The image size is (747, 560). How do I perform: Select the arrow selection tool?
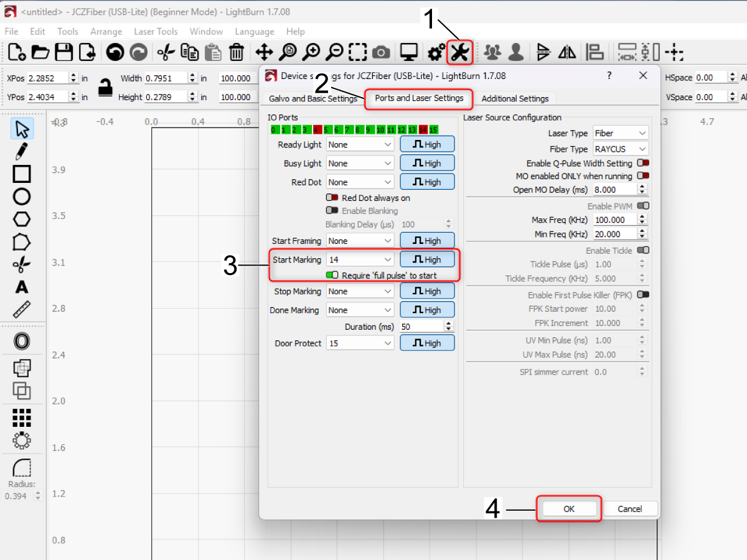[22, 129]
